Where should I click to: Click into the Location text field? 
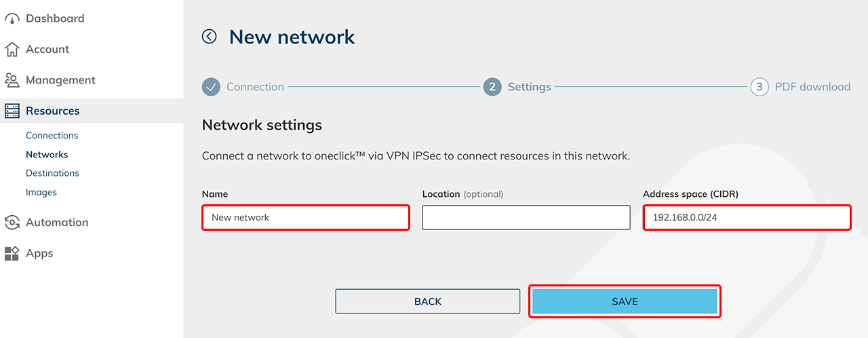pyautogui.click(x=526, y=218)
